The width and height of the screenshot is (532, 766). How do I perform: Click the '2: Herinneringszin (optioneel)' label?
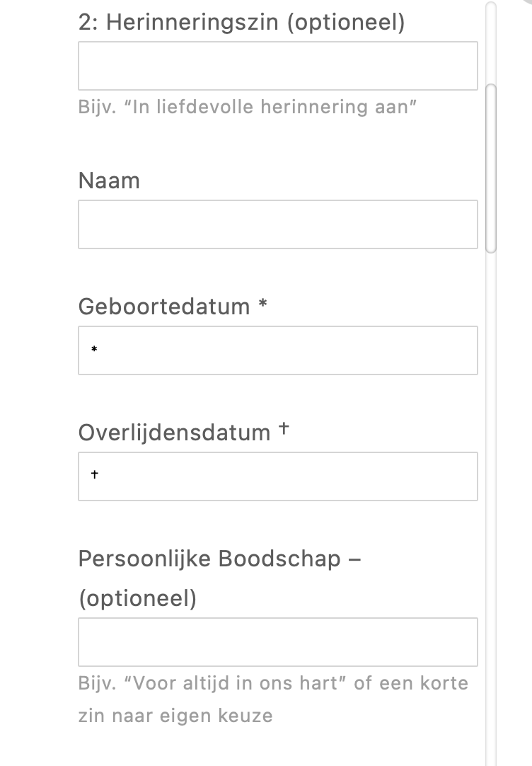(241, 23)
